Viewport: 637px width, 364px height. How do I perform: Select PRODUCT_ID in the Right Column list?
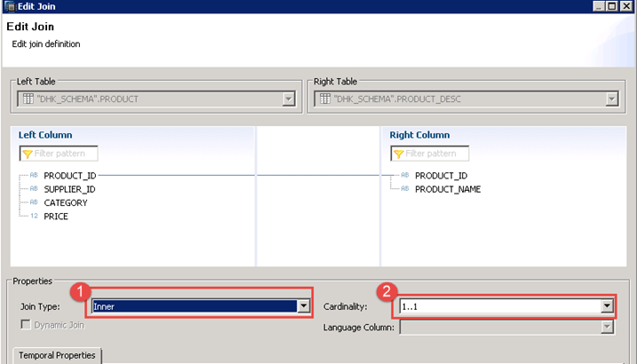point(441,176)
